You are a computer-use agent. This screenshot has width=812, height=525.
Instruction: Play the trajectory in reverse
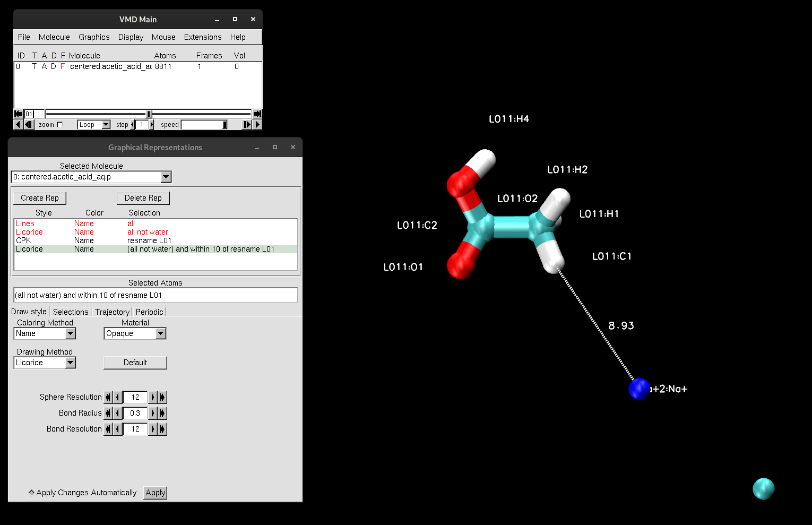18,124
